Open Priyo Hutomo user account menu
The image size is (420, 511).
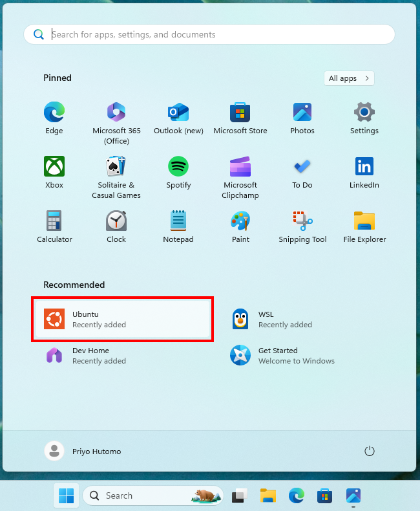[83, 451]
